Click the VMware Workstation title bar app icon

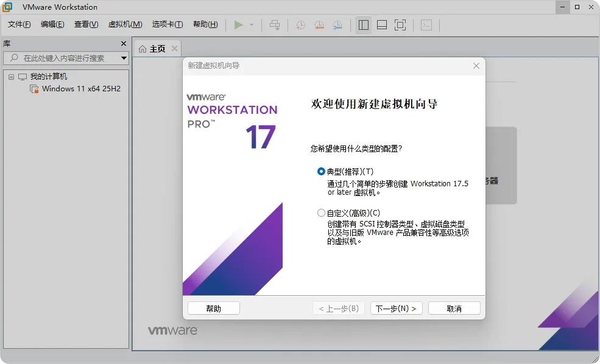7,7
